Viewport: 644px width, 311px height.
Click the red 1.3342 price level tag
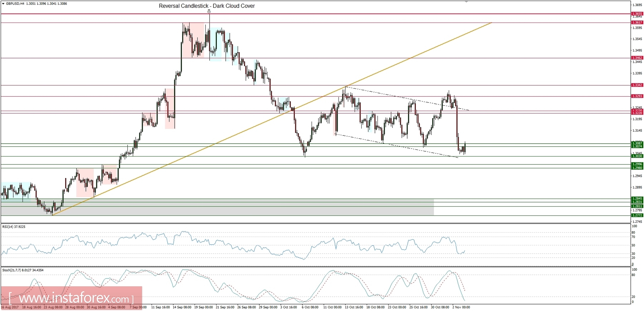(637, 85)
